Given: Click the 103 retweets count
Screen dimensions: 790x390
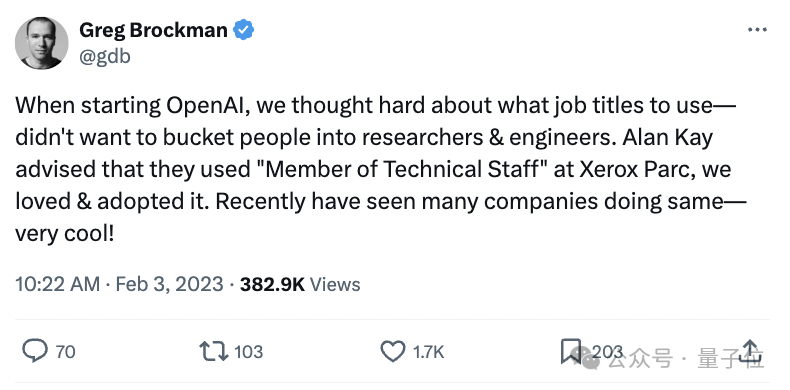Looking at the screenshot, I should click(x=248, y=352).
